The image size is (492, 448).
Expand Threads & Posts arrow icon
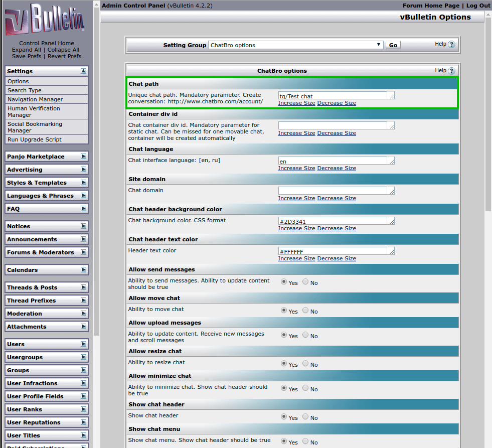(83, 287)
